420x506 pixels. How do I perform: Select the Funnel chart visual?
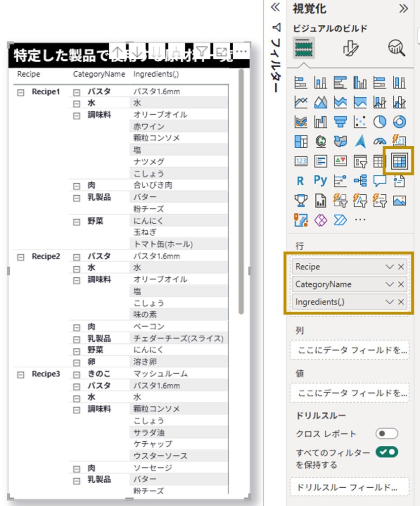tap(340, 122)
